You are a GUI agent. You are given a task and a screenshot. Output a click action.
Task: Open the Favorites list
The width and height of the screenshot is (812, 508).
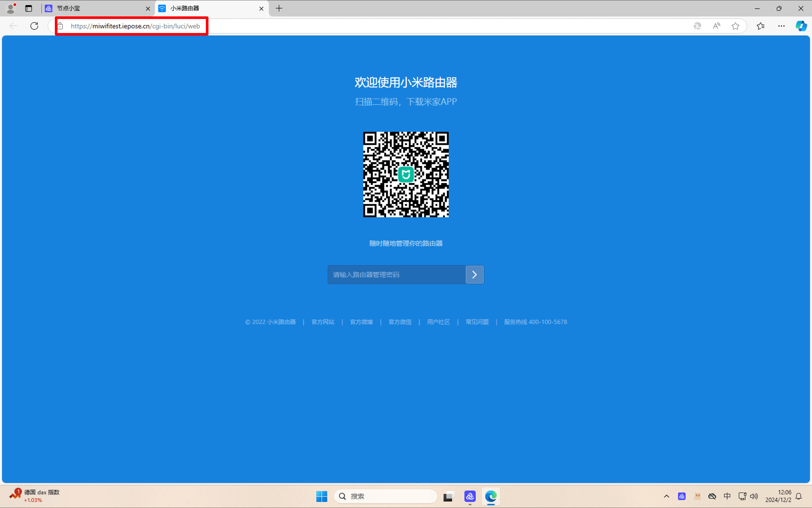[x=761, y=26]
